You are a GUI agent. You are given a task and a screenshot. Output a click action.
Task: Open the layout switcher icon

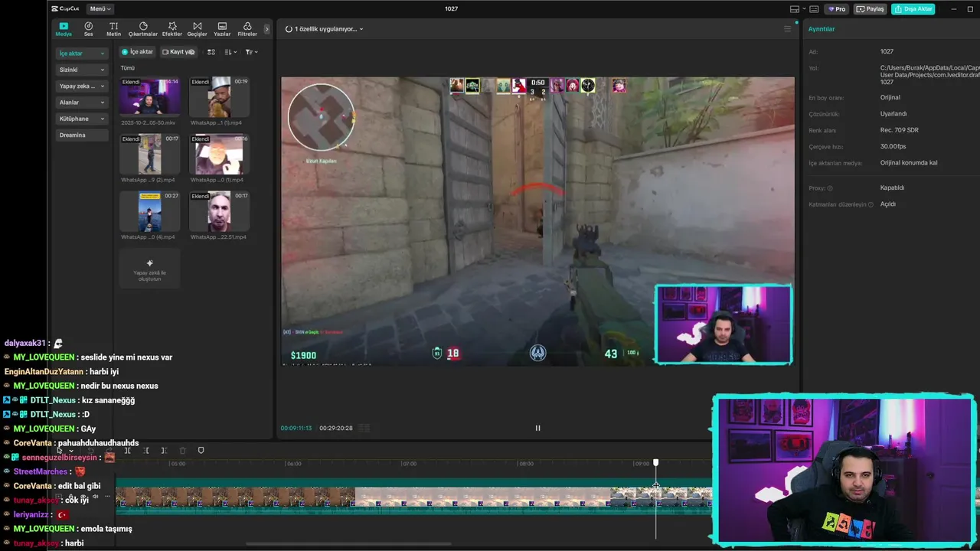[x=795, y=9]
